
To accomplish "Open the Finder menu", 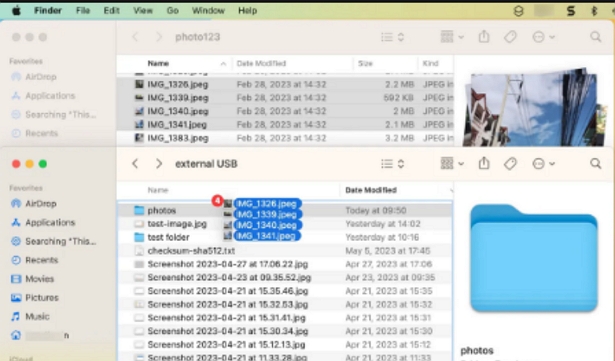I will point(47,11).
